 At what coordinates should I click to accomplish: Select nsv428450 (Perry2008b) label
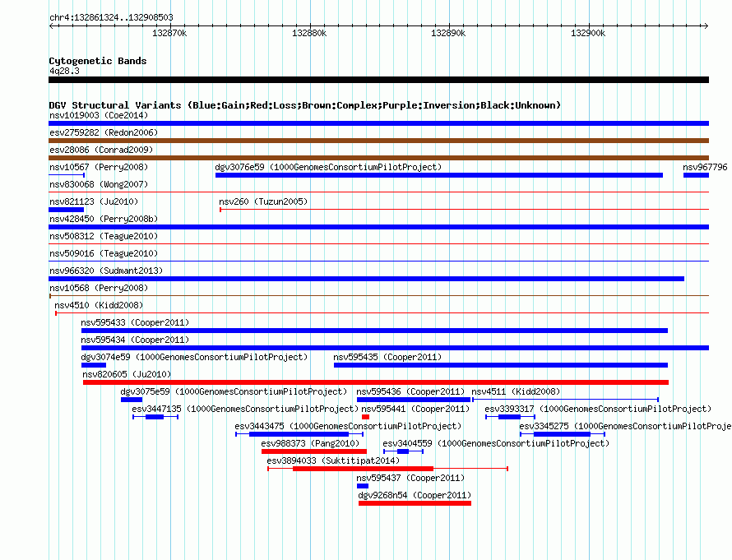tap(104, 219)
